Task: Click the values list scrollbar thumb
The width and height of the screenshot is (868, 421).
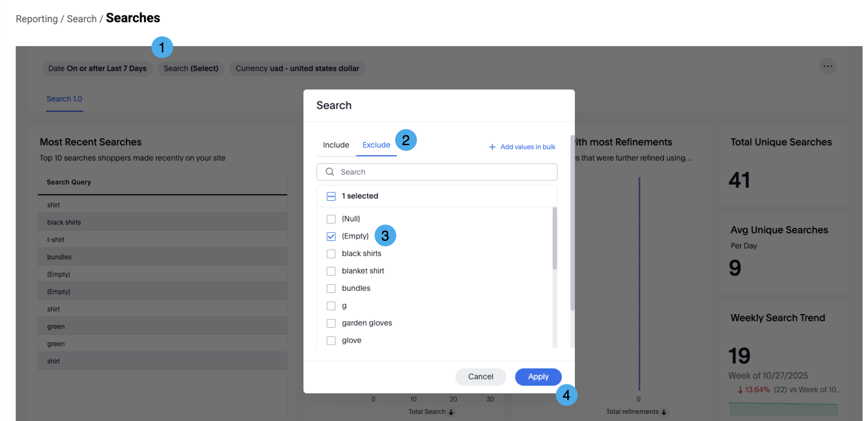Action: [554, 238]
